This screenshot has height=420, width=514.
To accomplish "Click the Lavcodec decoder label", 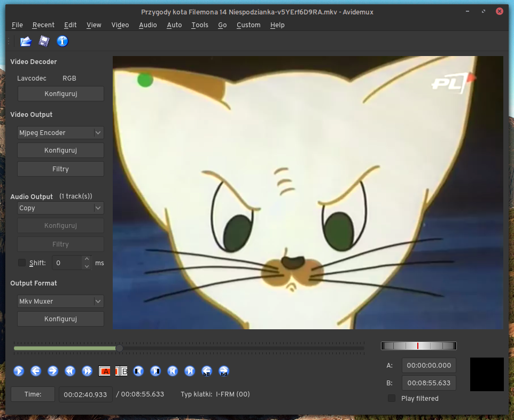I will point(32,78).
